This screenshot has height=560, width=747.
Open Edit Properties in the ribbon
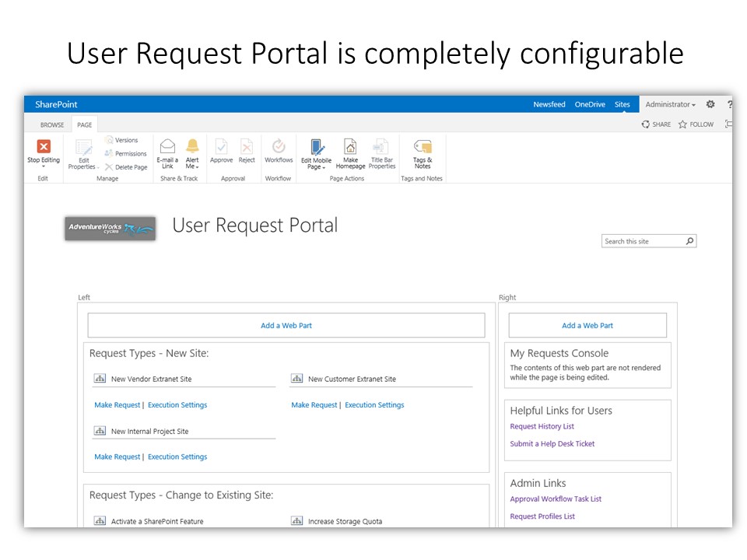point(83,155)
